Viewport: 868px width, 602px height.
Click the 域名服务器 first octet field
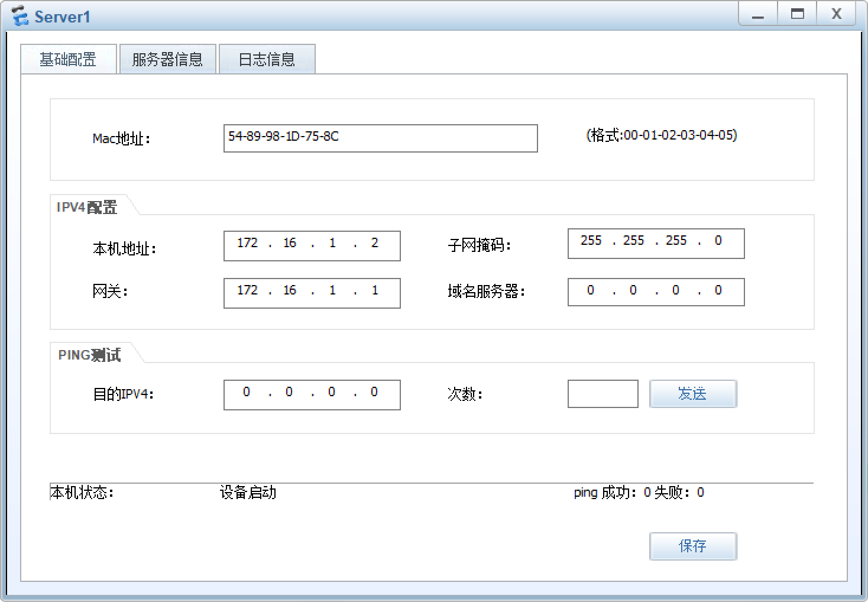tap(590, 290)
